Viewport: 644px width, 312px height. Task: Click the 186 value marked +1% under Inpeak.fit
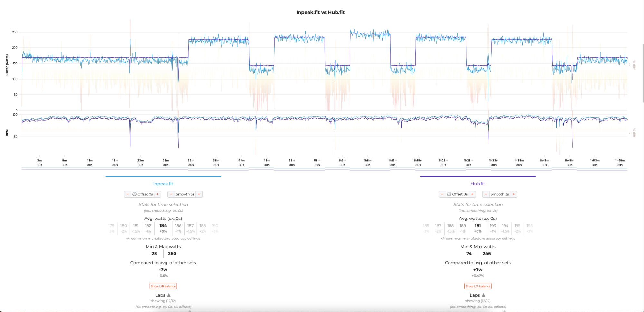tap(178, 226)
